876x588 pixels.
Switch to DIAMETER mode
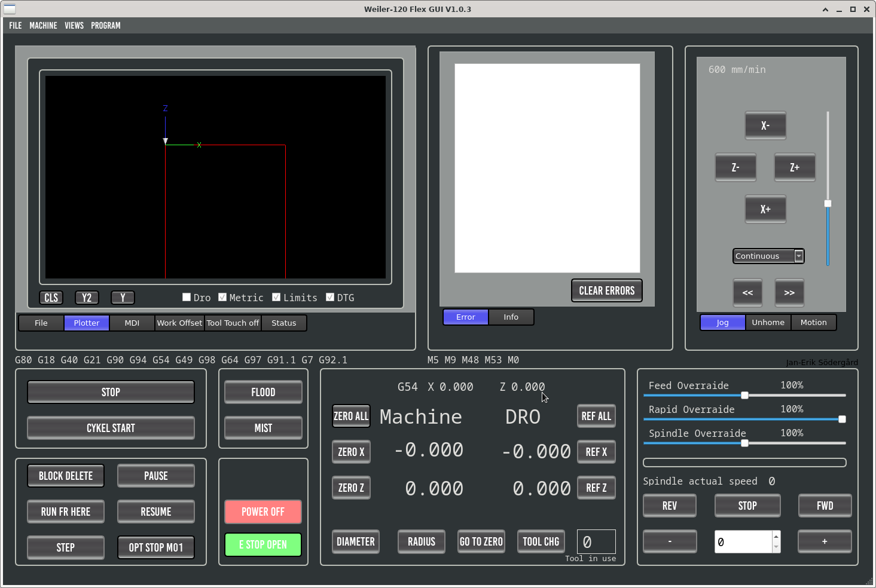pos(356,541)
